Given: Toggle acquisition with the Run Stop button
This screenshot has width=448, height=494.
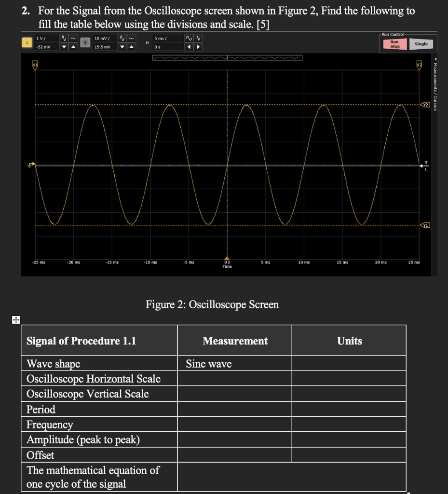Looking at the screenshot, I should click(394, 44).
